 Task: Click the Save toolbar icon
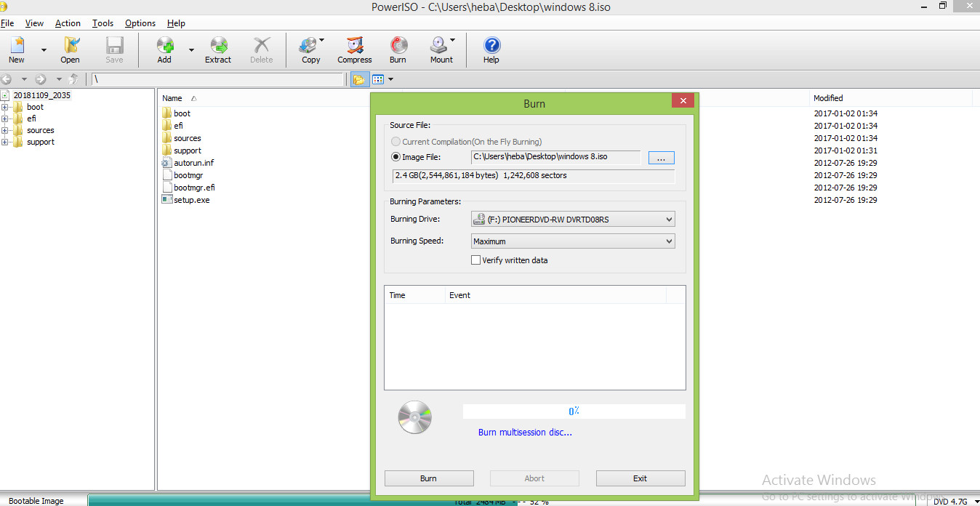114,50
